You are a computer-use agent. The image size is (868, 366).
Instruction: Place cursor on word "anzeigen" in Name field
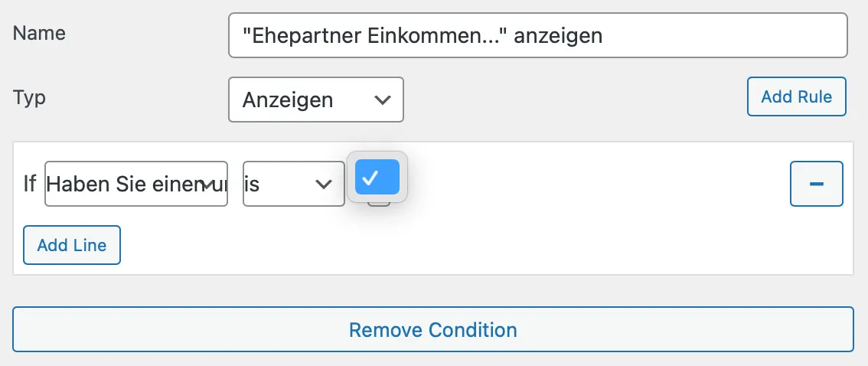point(558,37)
